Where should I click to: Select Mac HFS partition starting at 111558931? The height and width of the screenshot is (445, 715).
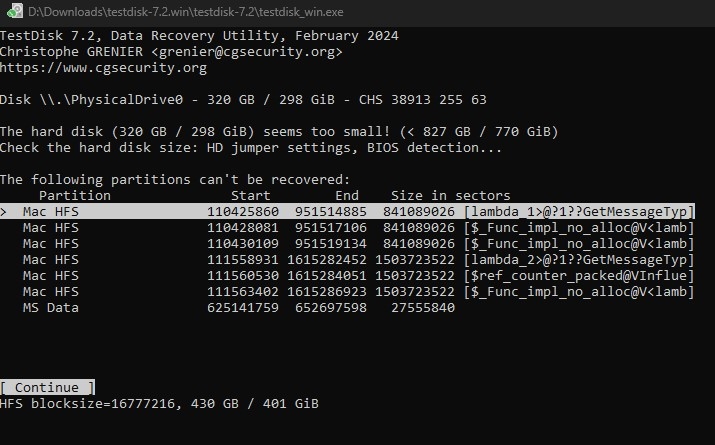click(x=348, y=260)
